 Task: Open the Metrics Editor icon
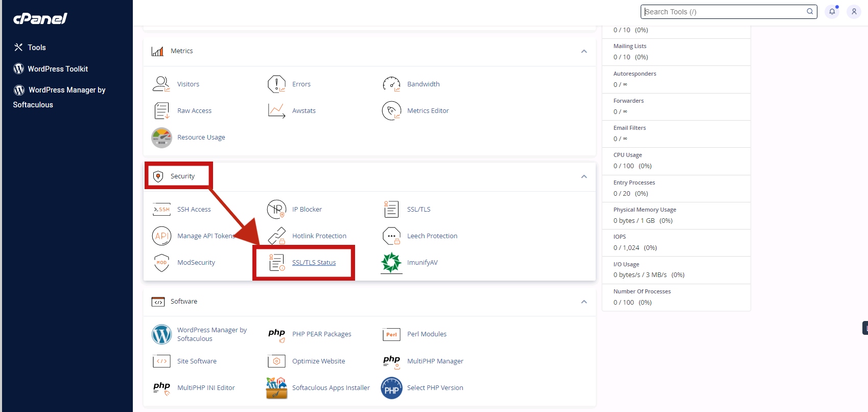tap(391, 110)
